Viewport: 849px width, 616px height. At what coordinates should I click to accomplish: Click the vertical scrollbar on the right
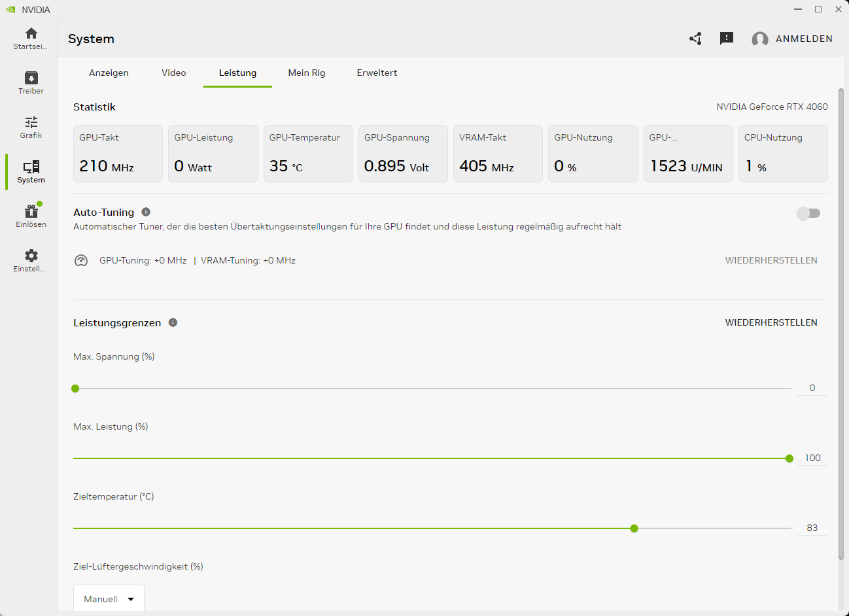(841, 324)
